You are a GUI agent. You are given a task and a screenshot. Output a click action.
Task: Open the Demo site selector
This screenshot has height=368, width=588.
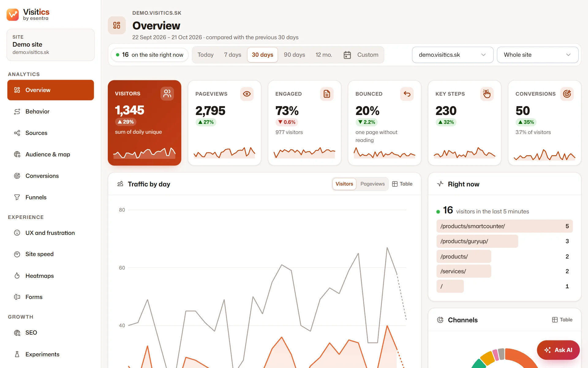51,45
